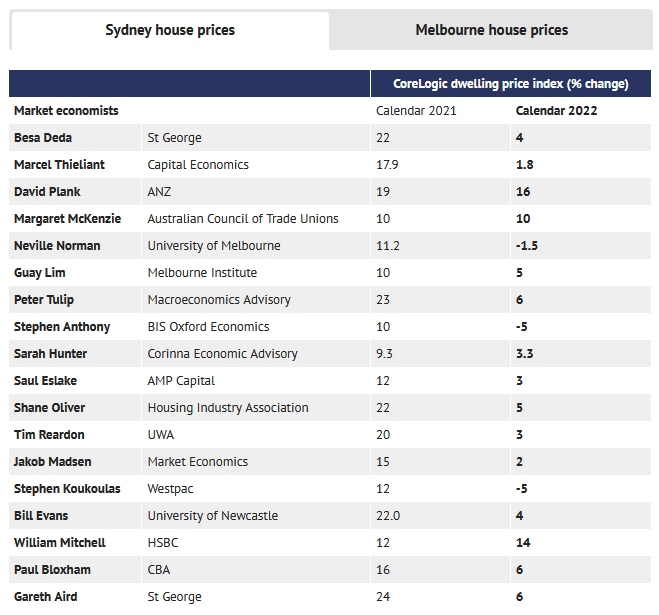Select the Sarah Hunter name cell
Image resolution: width=659 pixels, height=615 pixels.
(x=50, y=354)
